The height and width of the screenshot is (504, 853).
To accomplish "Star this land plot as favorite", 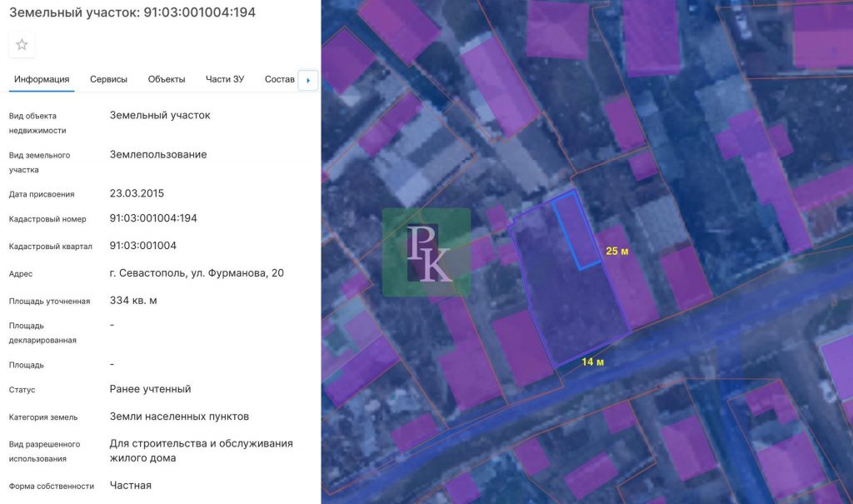I will (22, 45).
